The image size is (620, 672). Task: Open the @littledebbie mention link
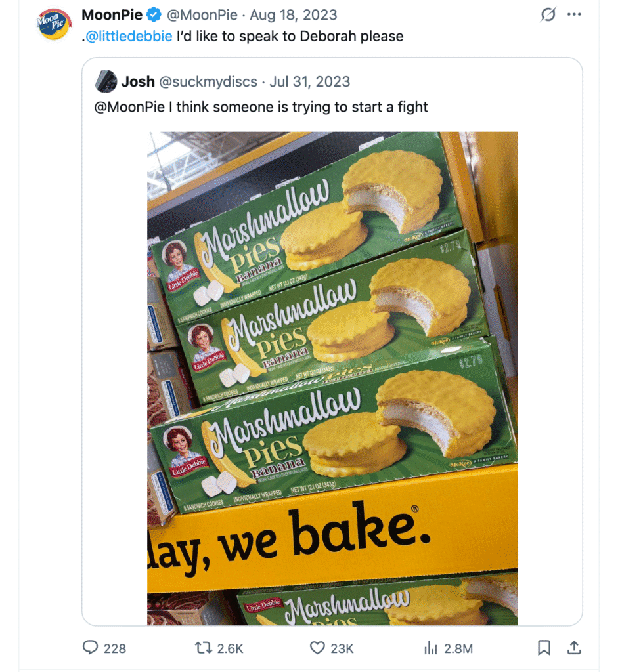pyautogui.click(x=127, y=37)
